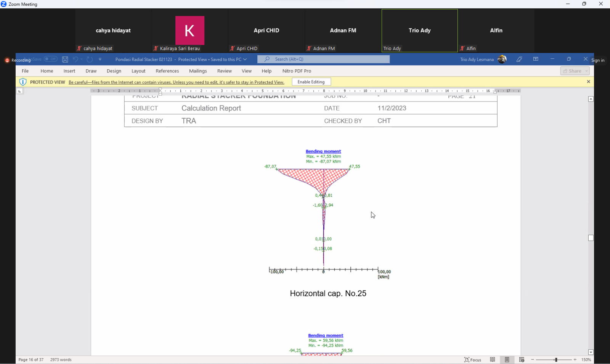Click in the Search box
The width and height of the screenshot is (610, 364).
323,59
